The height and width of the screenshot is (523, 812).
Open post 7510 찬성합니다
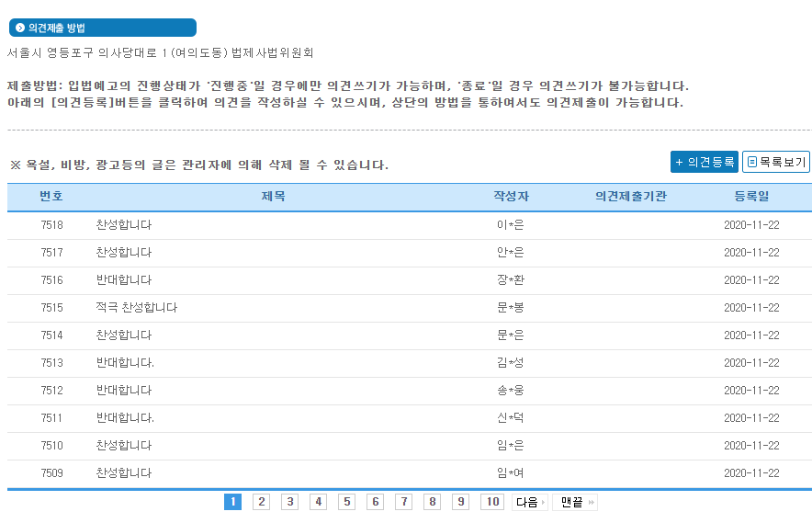pyautogui.click(x=124, y=445)
